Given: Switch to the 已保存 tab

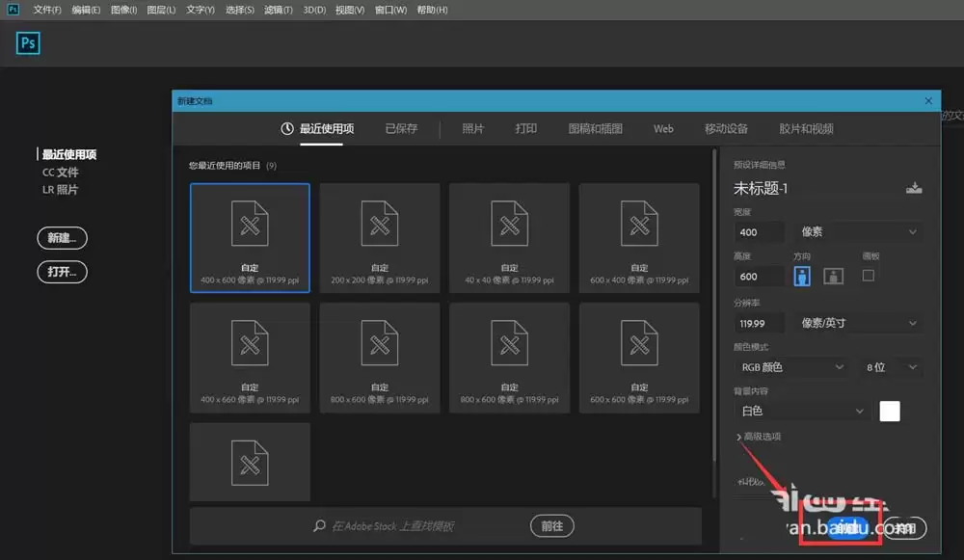Looking at the screenshot, I should pos(401,128).
